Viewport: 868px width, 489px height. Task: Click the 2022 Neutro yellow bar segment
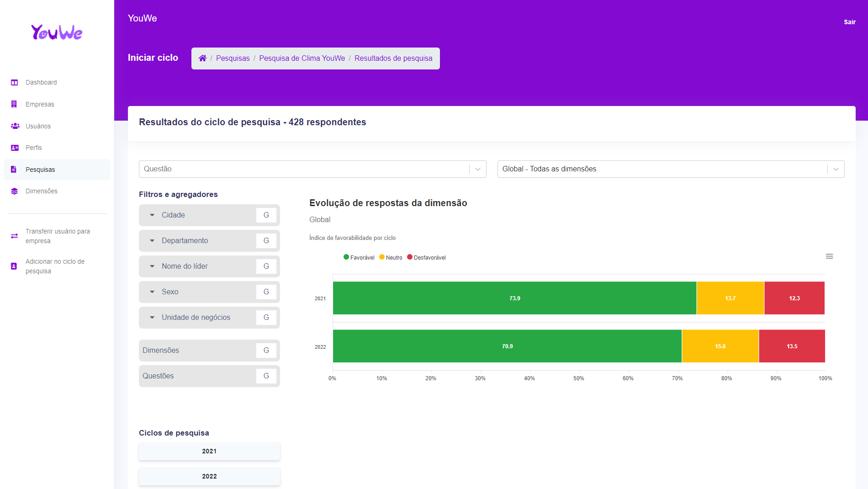(x=720, y=346)
